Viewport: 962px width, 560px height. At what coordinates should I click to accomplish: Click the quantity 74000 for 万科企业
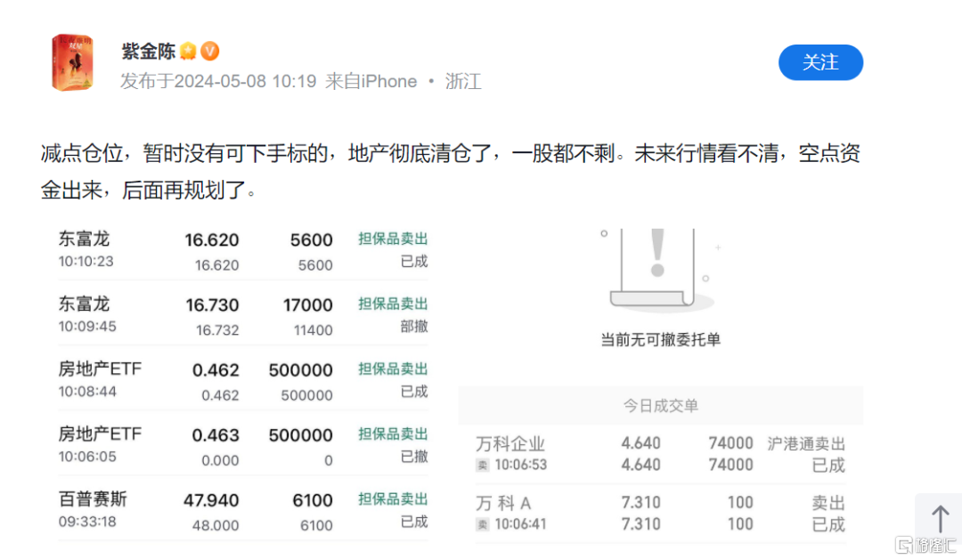[730, 442]
